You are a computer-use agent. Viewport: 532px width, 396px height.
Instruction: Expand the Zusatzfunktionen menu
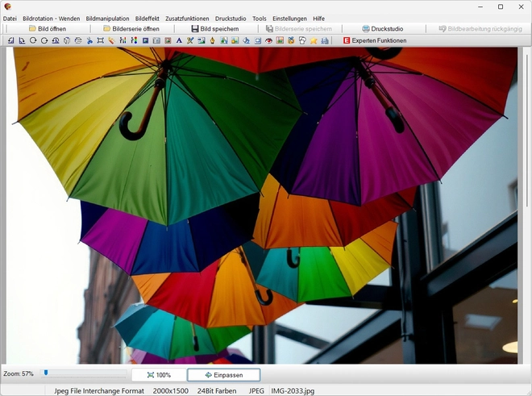[187, 19]
